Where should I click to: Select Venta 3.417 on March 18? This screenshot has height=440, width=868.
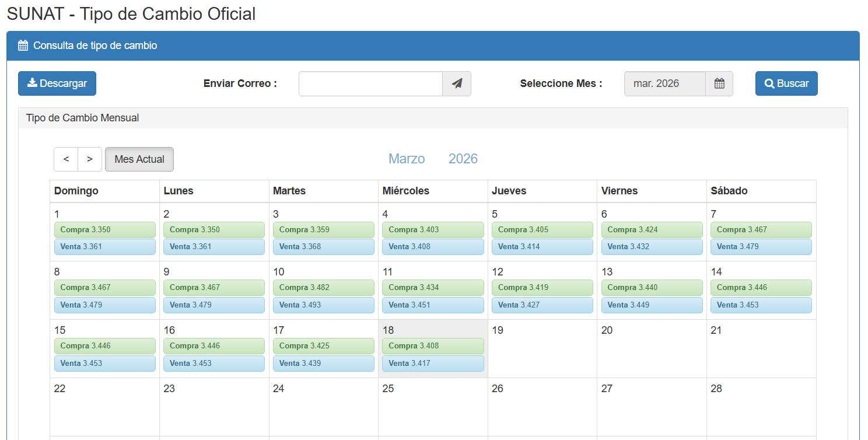point(433,364)
